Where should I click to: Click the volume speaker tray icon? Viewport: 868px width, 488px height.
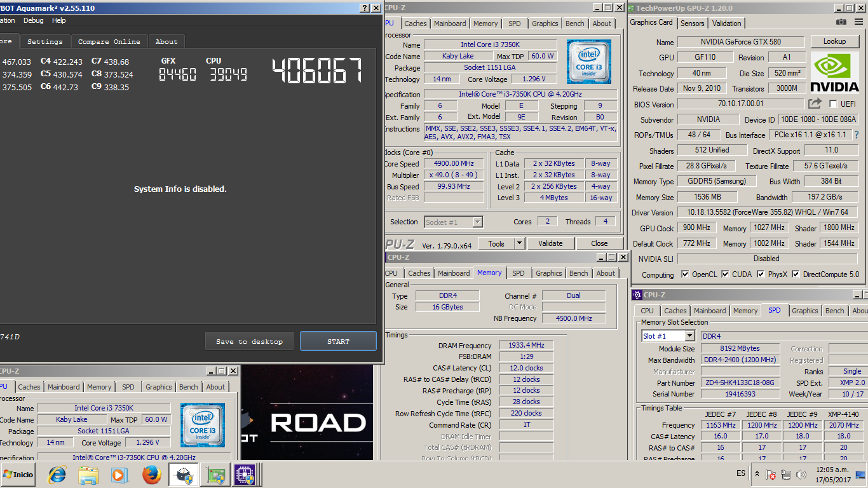coord(801,475)
